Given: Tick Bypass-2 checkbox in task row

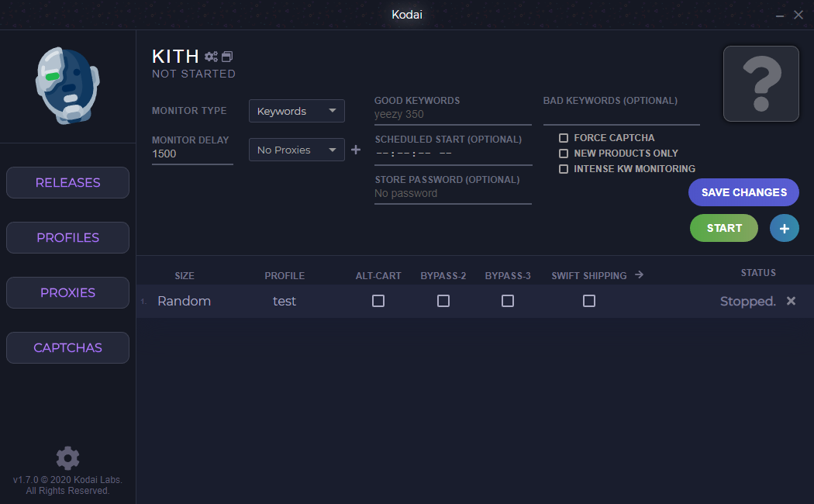Looking at the screenshot, I should (443, 301).
